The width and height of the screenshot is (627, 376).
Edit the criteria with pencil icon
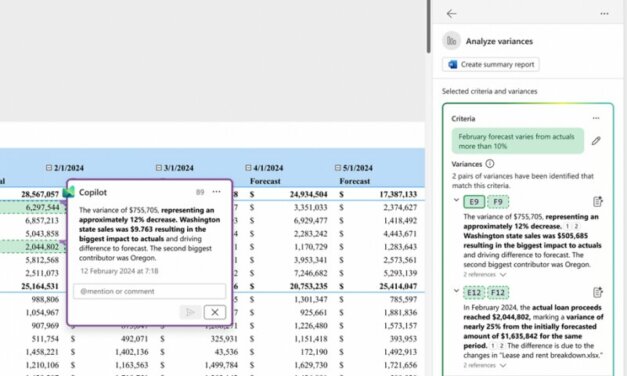(x=596, y=141)
